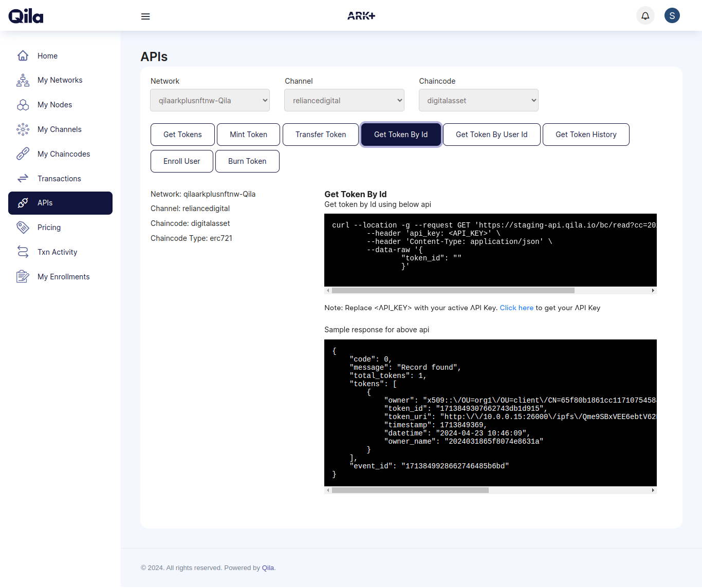Select the Enroll User button

pos(182,161)
